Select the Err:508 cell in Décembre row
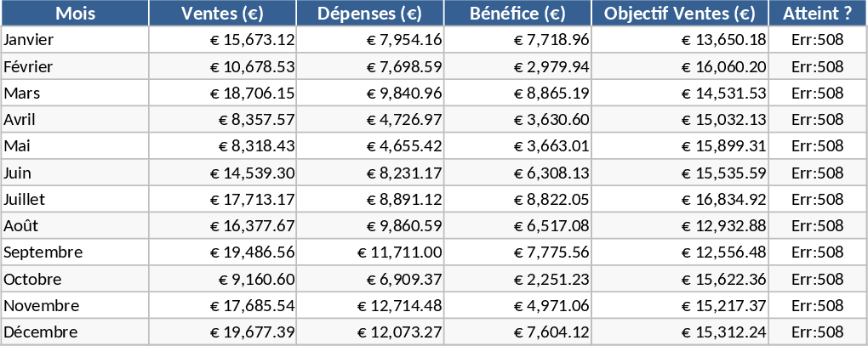Viewport: 868px width, 346px height. tap(817, 332)
